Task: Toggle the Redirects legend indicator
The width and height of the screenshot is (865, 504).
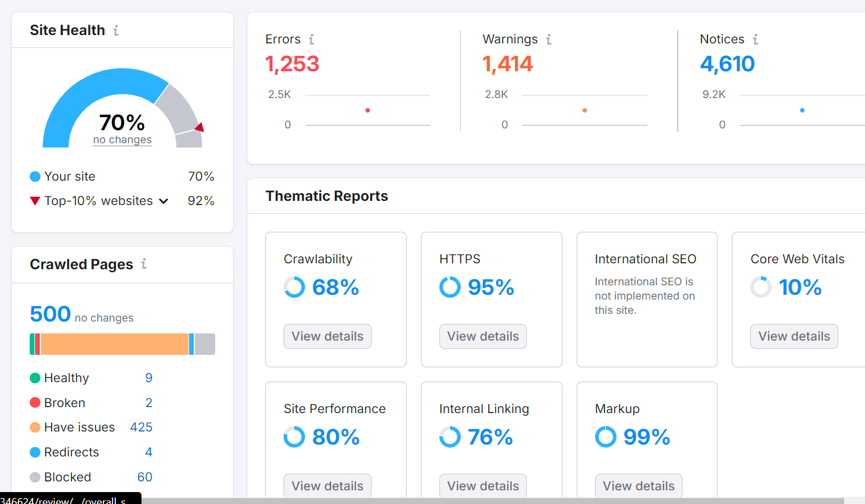Action: [x=35, y=452]
